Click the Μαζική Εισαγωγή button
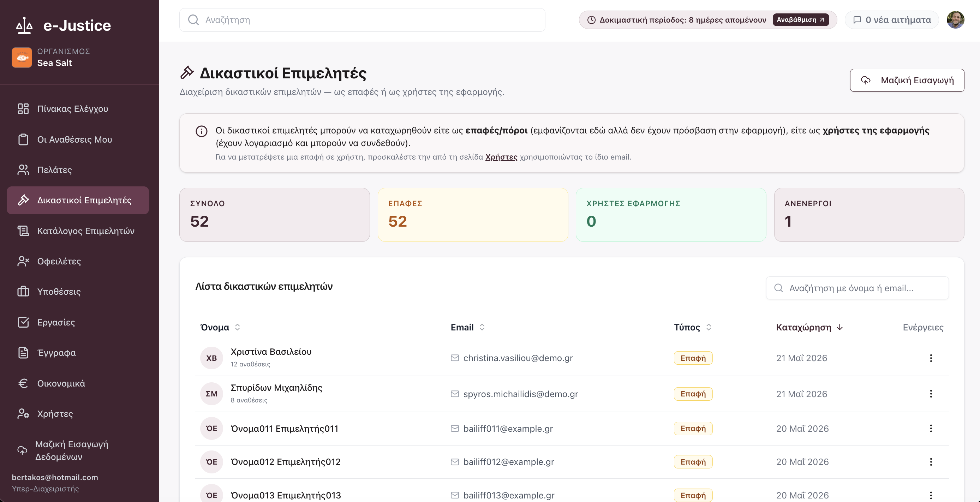The image size is (980, 502). click(907, 80)
